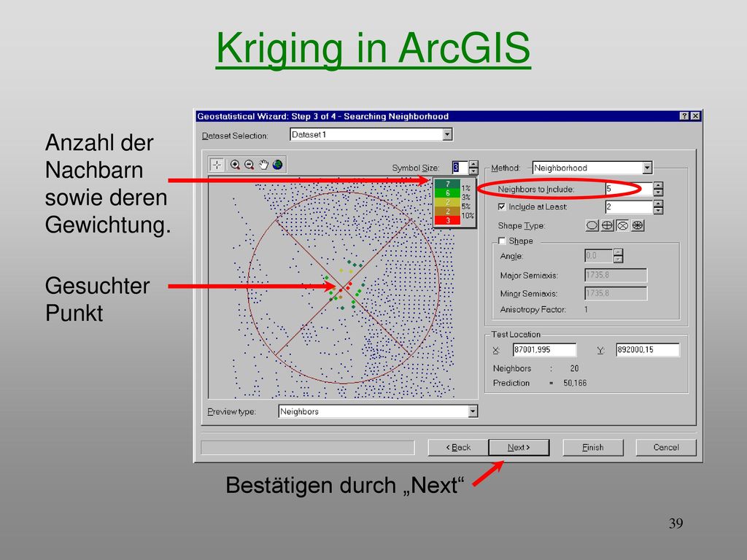The width and height of the screenshot is (747, 560).
Task: Click the "Kriging in ArcGIS" slide title
Action: click(373, 49)
